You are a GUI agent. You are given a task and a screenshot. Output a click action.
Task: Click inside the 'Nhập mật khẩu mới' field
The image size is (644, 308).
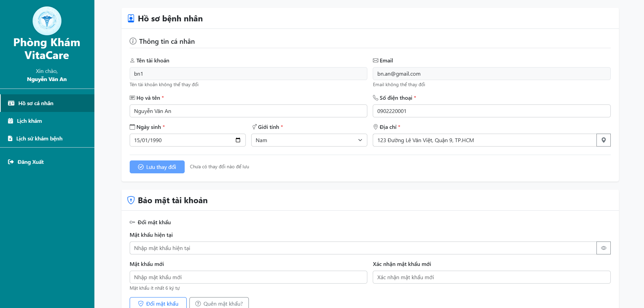(248, 277)
